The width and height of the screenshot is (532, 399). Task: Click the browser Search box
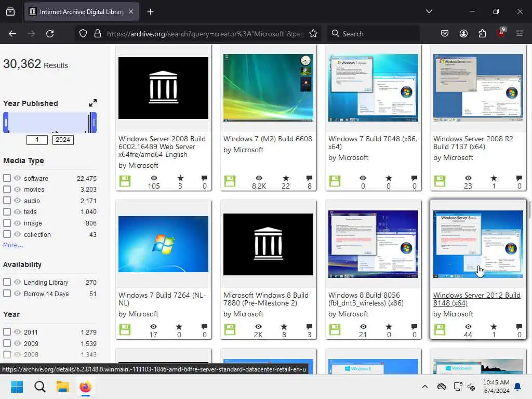pyautogui.click(x=373, y=34)
